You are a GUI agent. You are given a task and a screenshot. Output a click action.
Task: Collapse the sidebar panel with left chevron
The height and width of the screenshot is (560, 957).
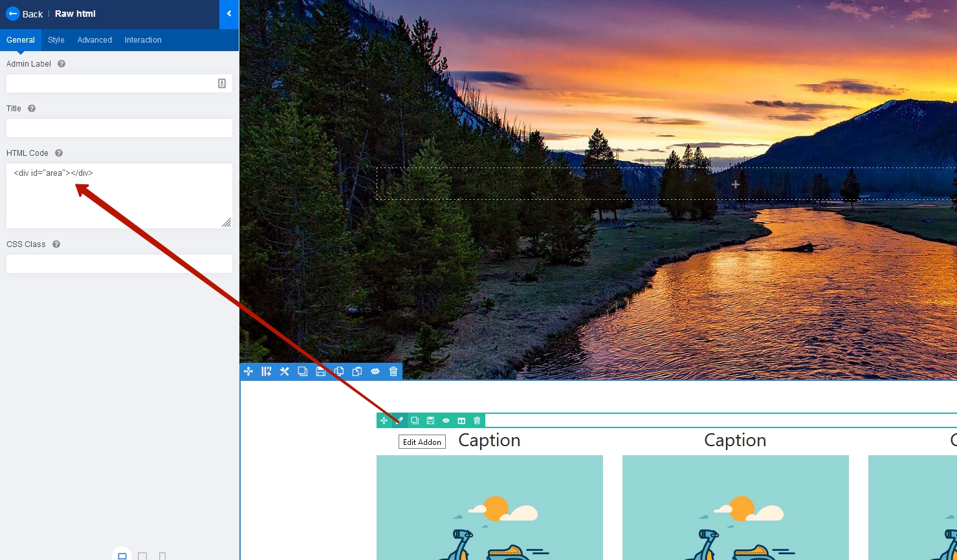[229, 14]
